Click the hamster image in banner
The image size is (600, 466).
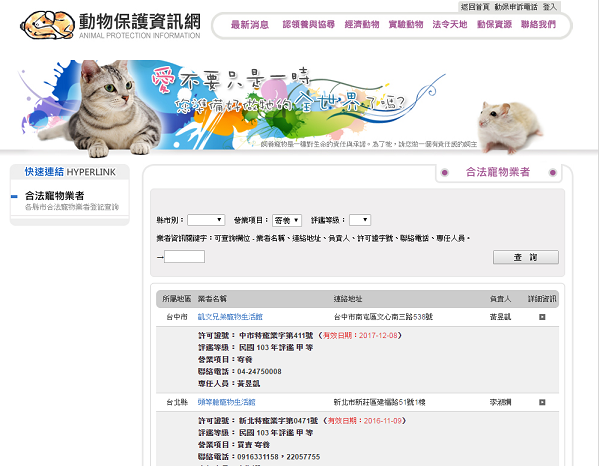pos(509,127)
